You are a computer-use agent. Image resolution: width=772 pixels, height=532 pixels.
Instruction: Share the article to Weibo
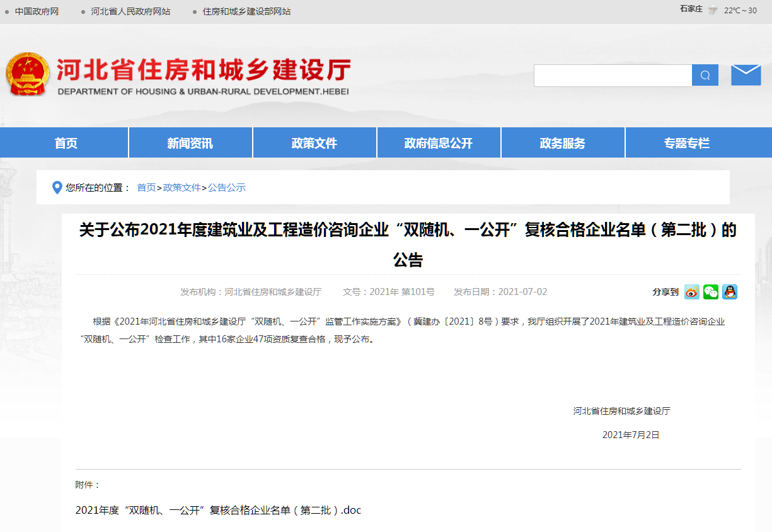pos(692,292)
